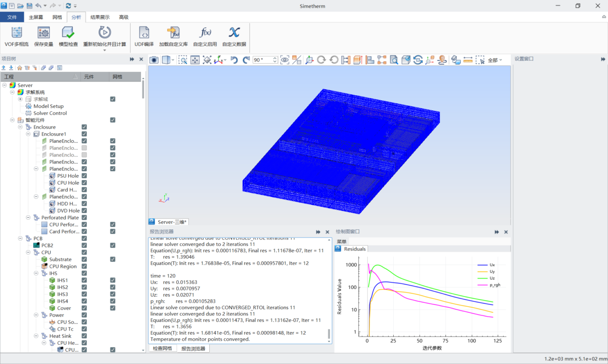Toggle the Enclosure component checkbox
This screenshot has height=364, width=608.
pos(84,127)
